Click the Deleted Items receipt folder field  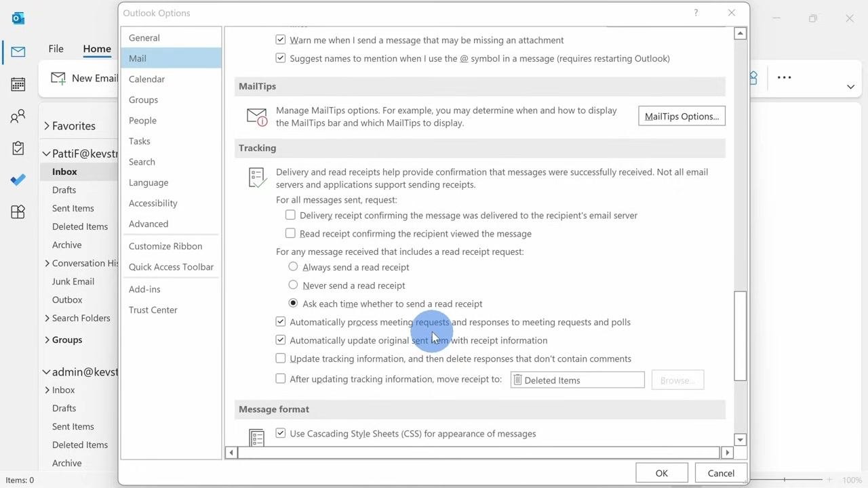click(578, 380)
